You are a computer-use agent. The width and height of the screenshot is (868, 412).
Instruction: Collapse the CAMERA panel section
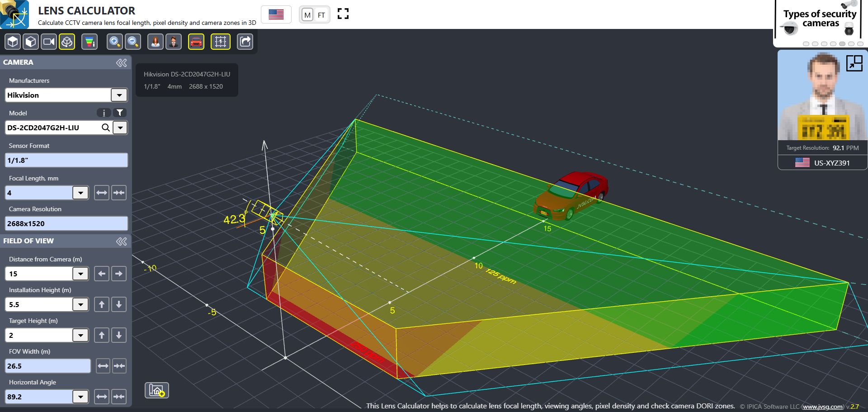point(121,63)
